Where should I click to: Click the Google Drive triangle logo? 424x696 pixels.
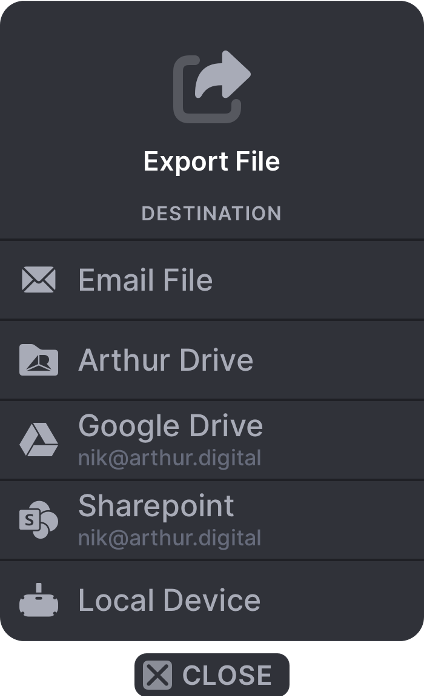click(39, 440)
